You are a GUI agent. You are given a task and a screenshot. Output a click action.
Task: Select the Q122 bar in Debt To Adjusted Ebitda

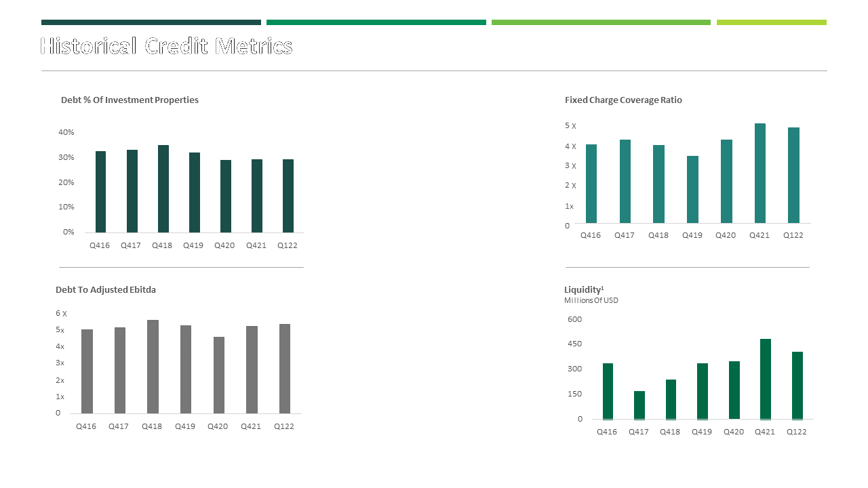click(x=285, y=369)
